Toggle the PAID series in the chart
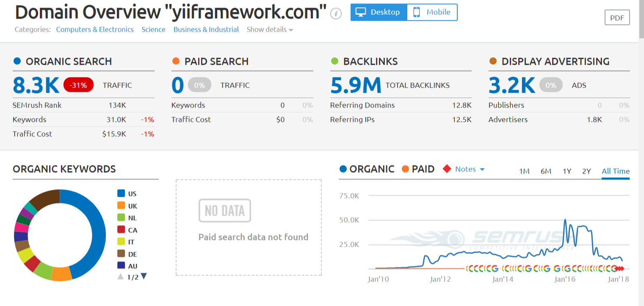The height and width of the screenshot is (306, 644). point(418,169)
